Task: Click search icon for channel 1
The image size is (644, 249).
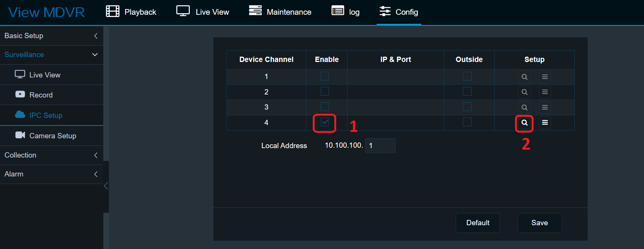Action: tap(524, 77)
